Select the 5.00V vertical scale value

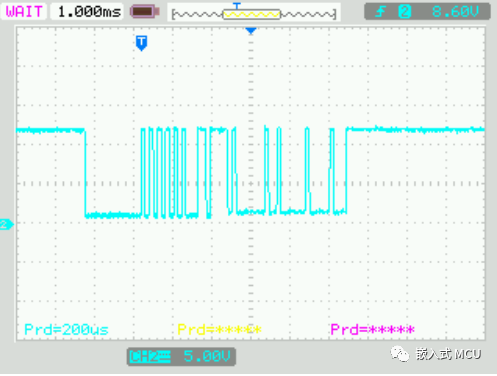(207, 356)
